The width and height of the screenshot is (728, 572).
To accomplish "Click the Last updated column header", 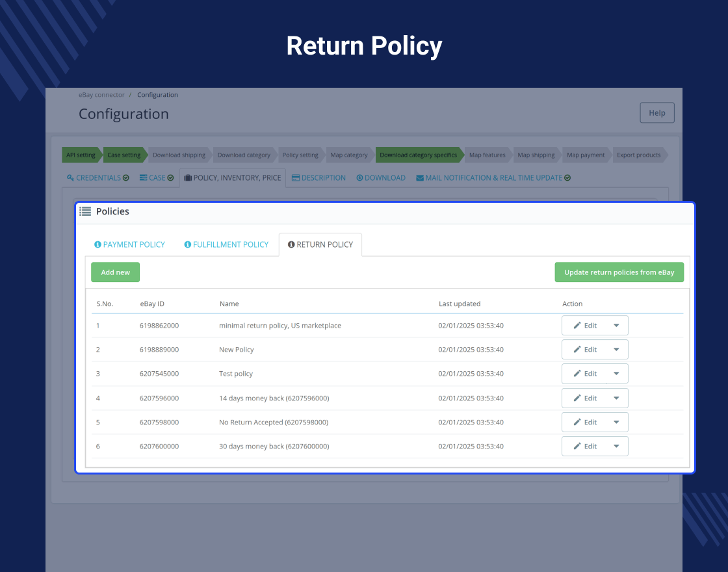I will pos(460,304).
